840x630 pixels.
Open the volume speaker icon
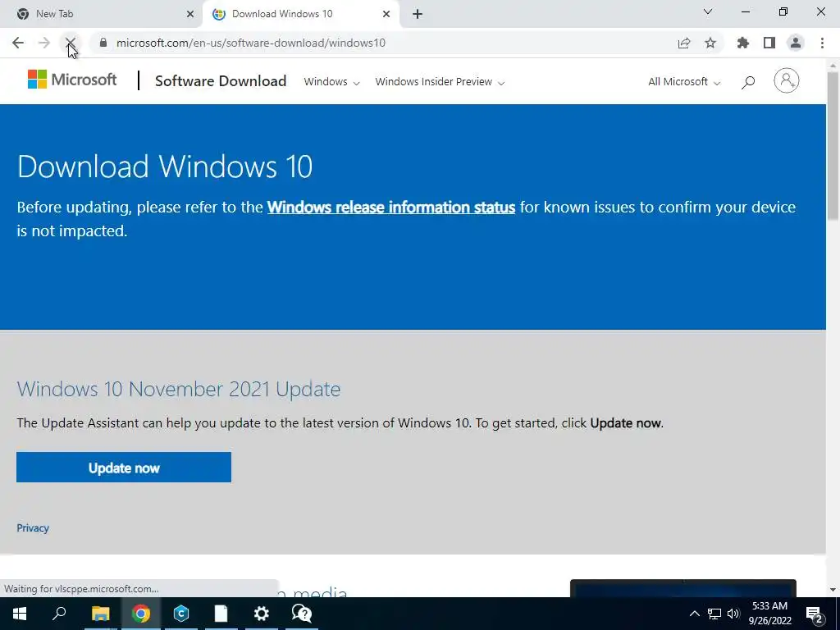pyautogui.click(x=733, y=614)
